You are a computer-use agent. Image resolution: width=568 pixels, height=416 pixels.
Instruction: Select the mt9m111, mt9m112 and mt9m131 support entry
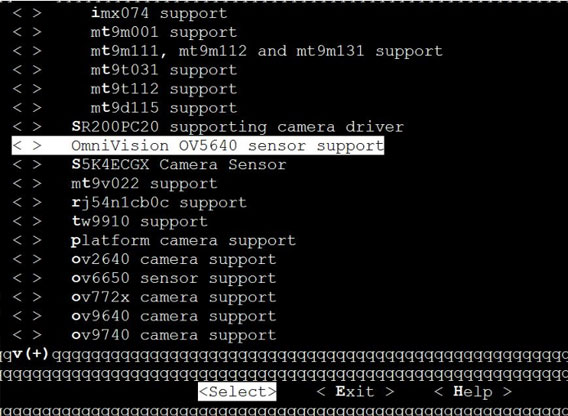pyautogui.click(x=267, y=51)
